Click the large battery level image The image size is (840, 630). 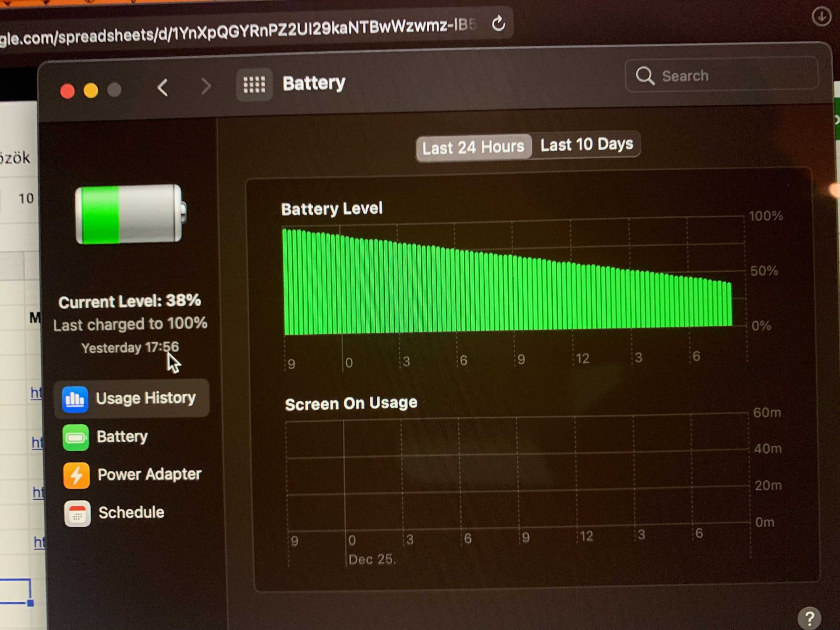click(x=130, y=214)
